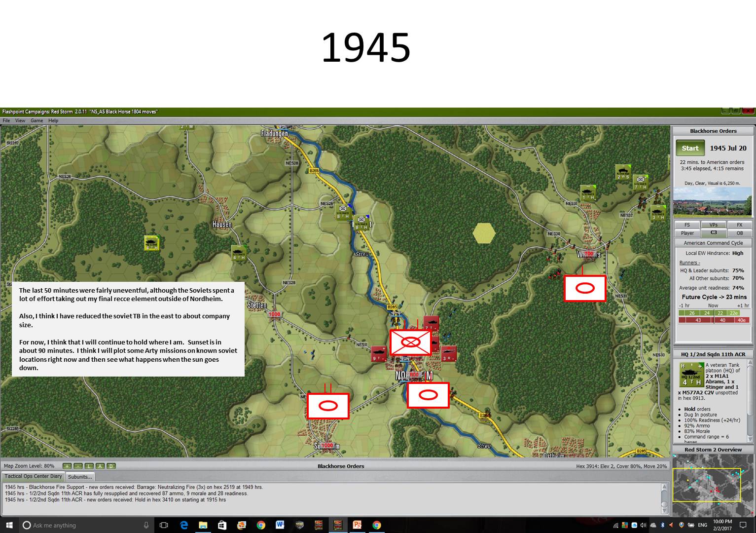This screenshot has width=756, height=533.
Task: Click the Cortana microphone icon
Action: [146, 525]
